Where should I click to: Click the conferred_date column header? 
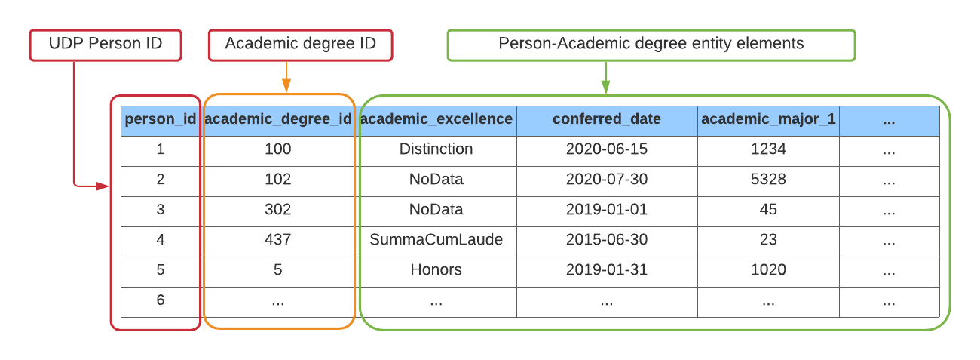point(607,119)
